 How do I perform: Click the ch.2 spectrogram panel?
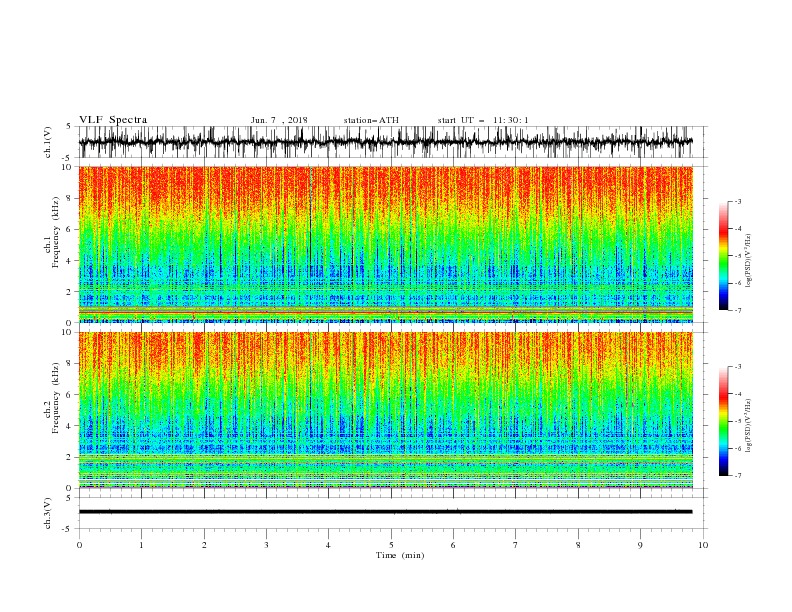coord(385,410)
